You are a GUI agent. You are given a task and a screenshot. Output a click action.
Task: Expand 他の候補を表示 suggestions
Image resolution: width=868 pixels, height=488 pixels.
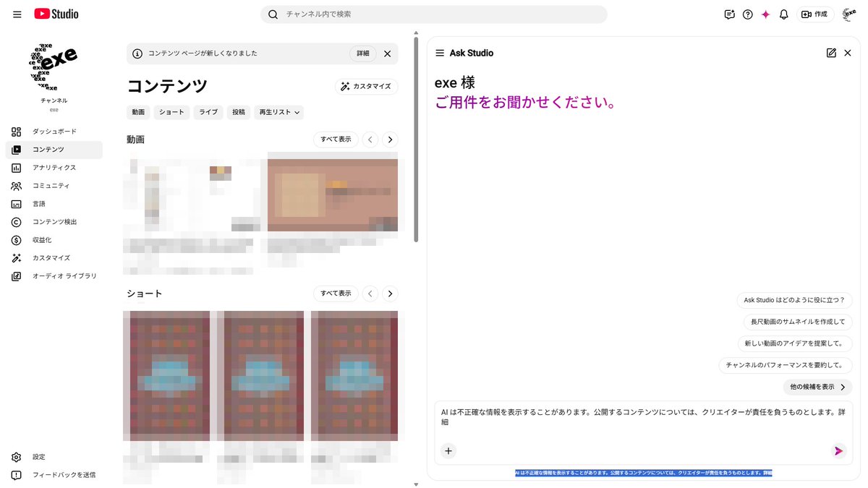click(817, 387)
